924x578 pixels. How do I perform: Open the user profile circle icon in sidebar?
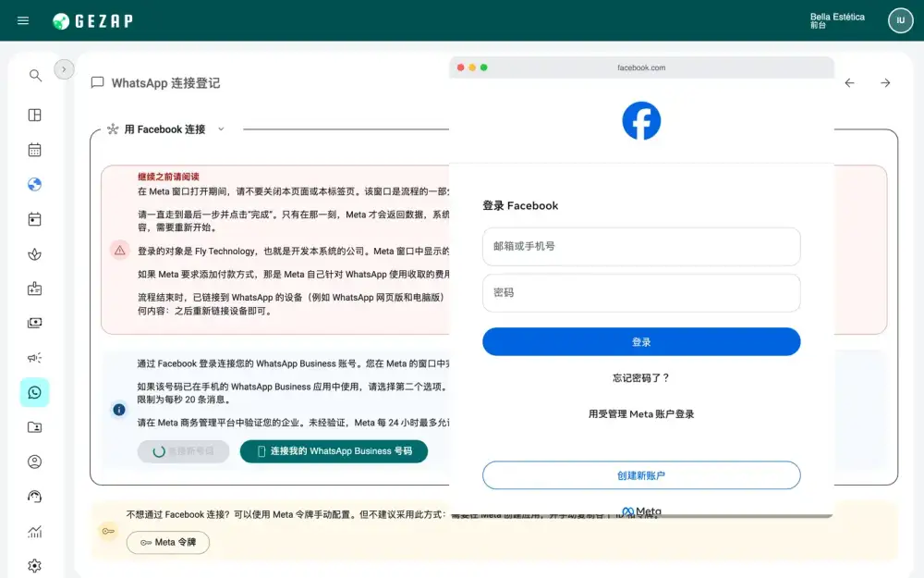point(35,461)
